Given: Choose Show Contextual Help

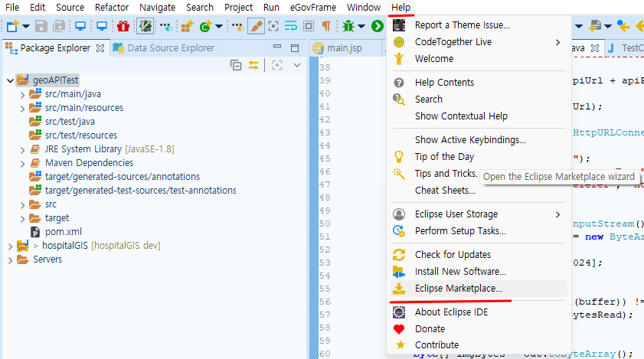Looking at the screenshot, I should (479, 116).
